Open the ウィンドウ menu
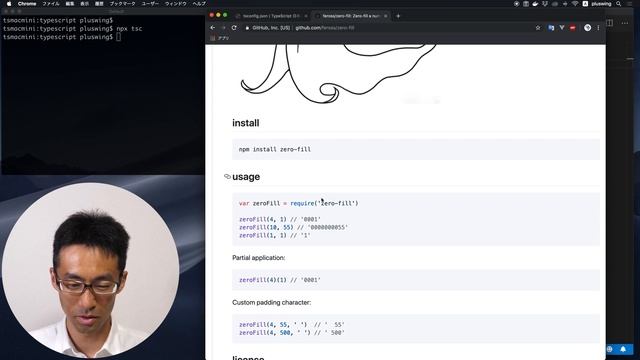Viewport: 640px width, 360px height. (176, 4)
